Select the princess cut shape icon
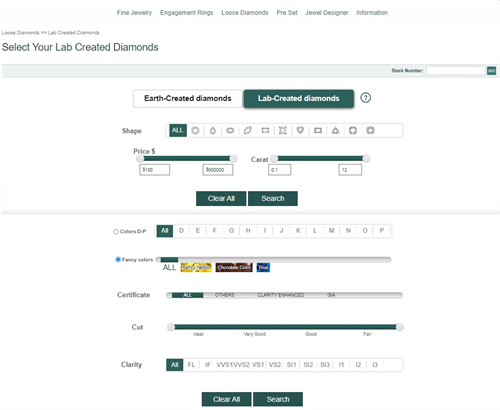Viewport: 500px width, 410px height. point(283,130)
